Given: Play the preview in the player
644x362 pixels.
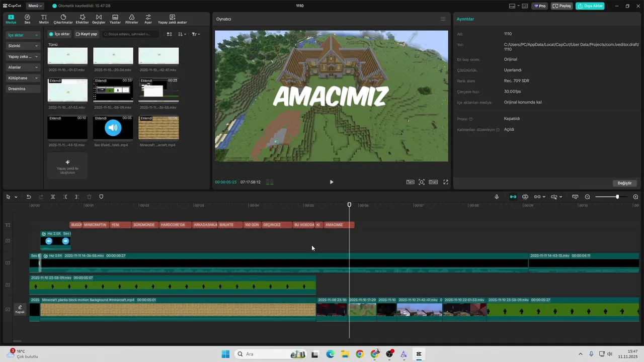Looking at the screenshot, I should (x=331, y=182).
